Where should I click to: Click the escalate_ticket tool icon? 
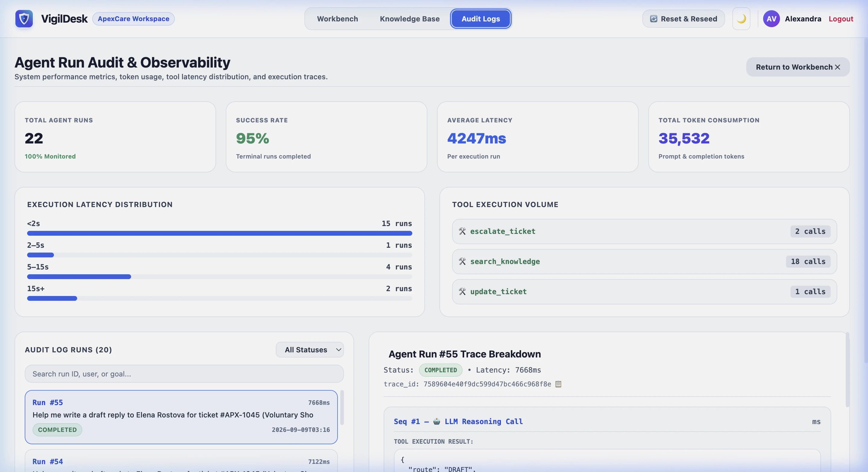coord(462,231)
